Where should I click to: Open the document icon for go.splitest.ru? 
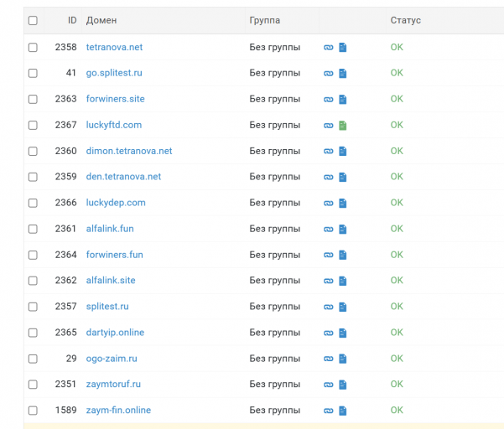click(343, 74)
